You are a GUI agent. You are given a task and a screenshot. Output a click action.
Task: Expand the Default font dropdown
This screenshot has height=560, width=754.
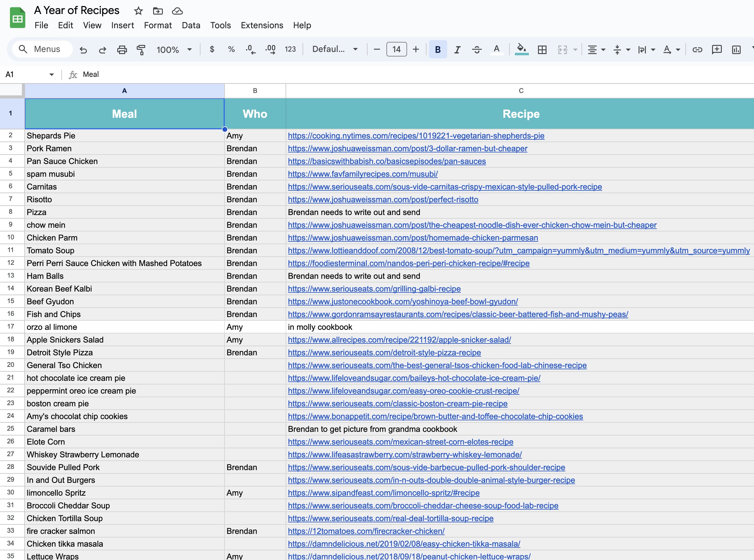[334, 49]
